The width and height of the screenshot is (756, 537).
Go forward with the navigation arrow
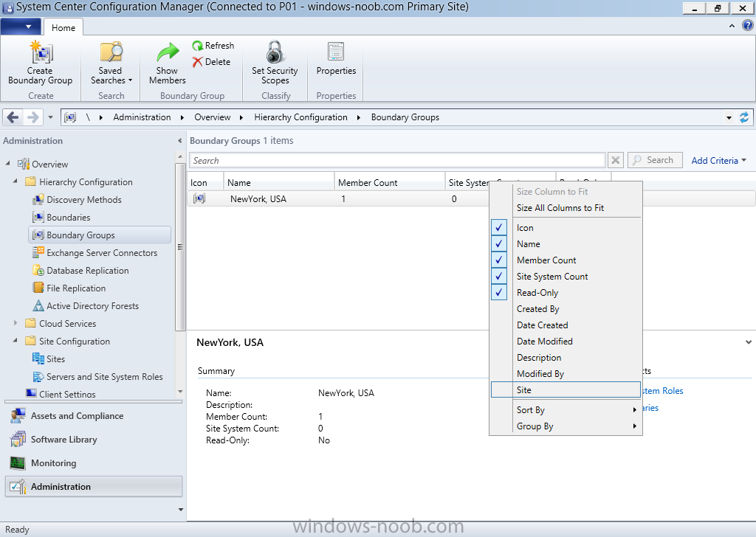click(x=32, y=117)
